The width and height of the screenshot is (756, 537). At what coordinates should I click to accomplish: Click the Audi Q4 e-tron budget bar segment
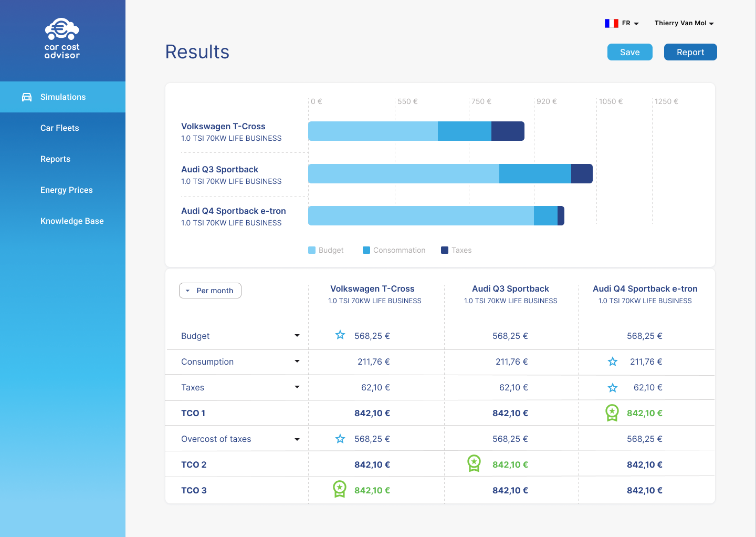(421, 215)
